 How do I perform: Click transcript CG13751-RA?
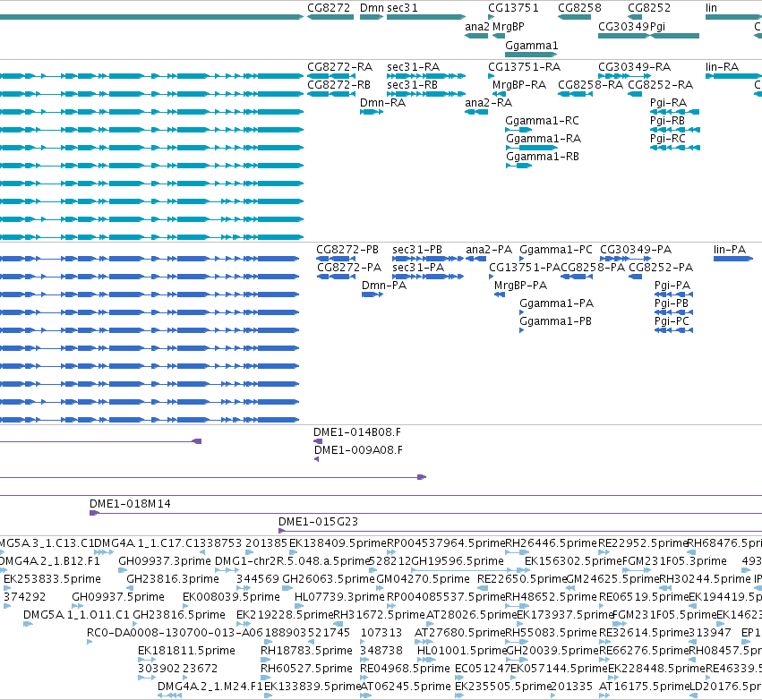[x=525, y=67]
